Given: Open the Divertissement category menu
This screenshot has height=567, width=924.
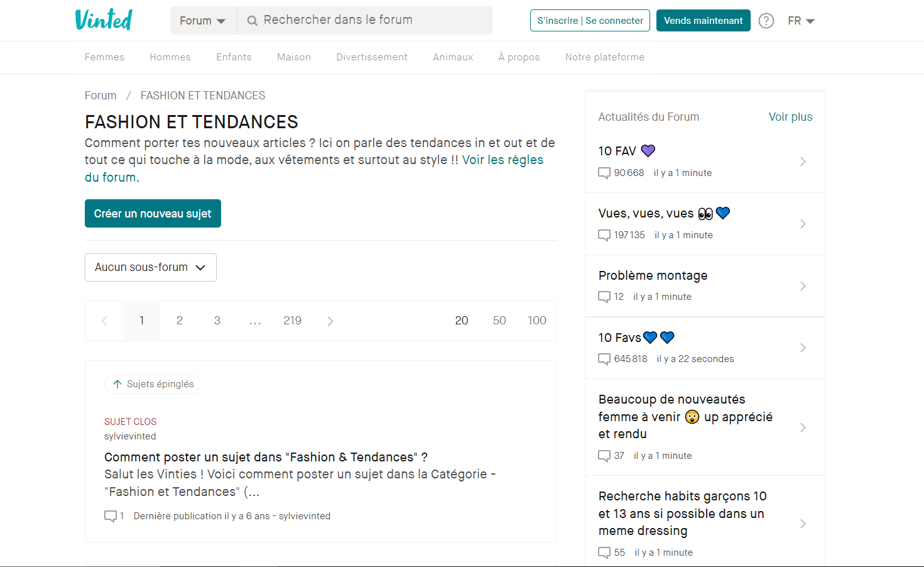Looking at the screenshot, I should click(x=372, y=57).
